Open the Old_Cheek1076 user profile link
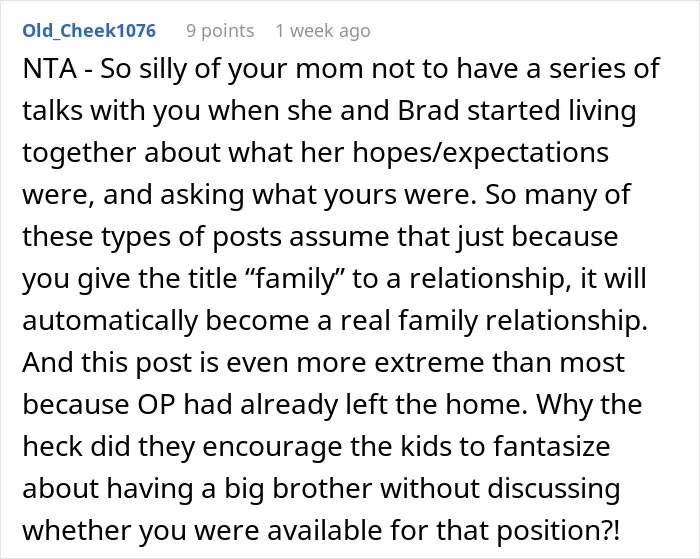Image resolution: width=700 pixels, height=559 pixels. (x=89, y=31)
